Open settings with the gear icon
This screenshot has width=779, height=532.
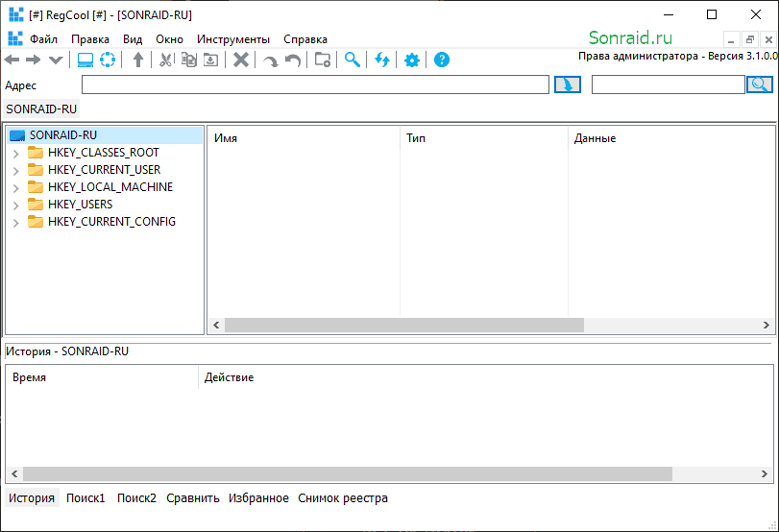[412, 60]
